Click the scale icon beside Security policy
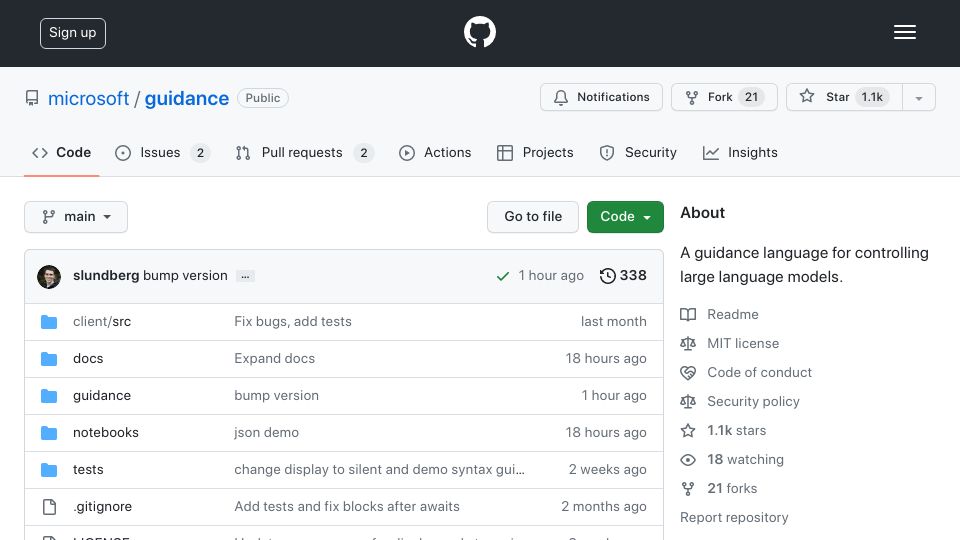Viewport: 960px width, 540px height. 688,402
